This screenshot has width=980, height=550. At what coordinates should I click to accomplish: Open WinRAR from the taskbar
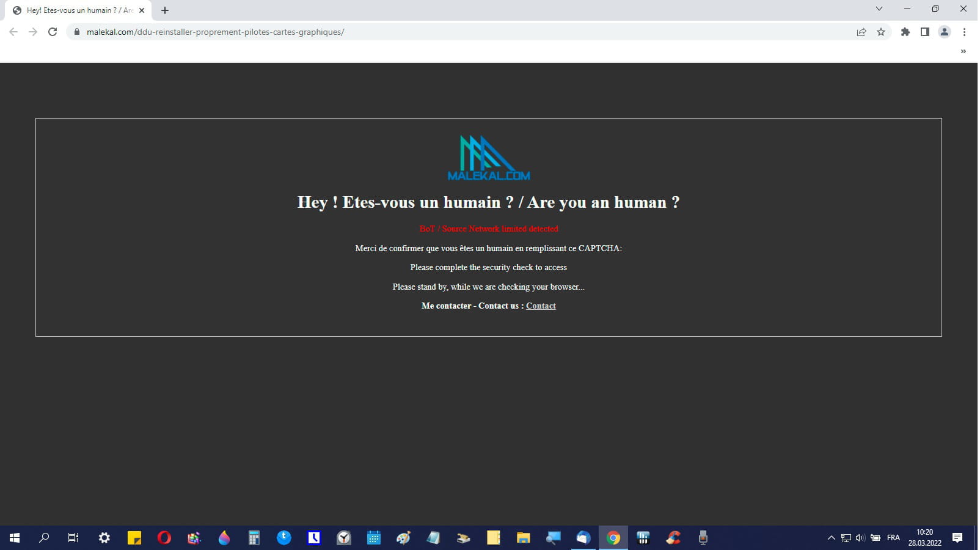pos(194,538)
